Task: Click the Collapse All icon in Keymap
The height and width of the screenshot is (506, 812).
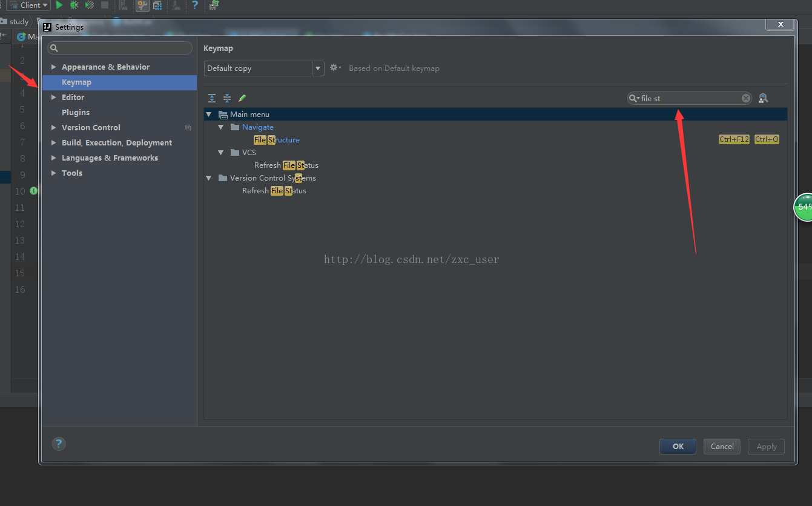Action: [227, 98]
